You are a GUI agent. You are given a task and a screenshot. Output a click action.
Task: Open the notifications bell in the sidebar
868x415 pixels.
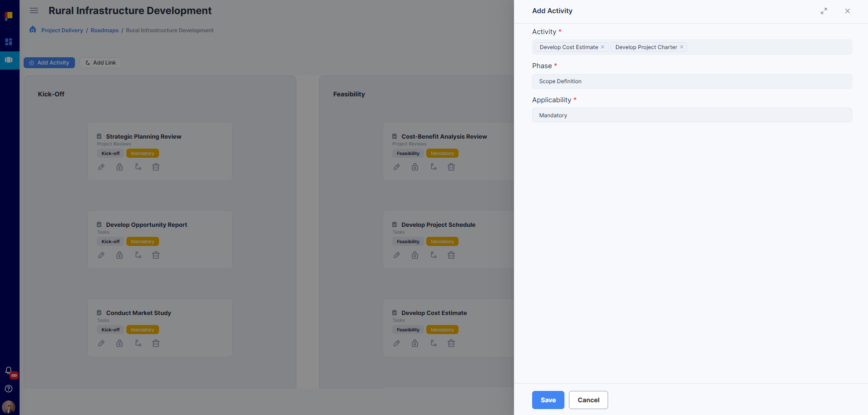pyautogui.click(x=9, y=370)
